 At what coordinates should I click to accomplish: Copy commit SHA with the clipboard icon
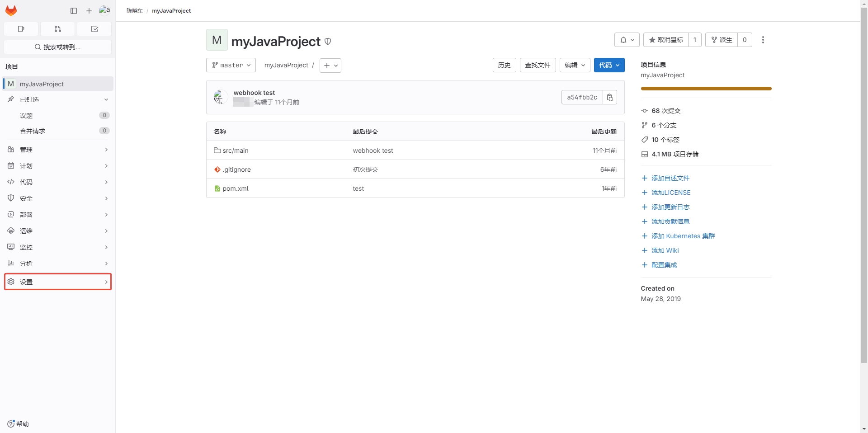(x=610, y=97)
